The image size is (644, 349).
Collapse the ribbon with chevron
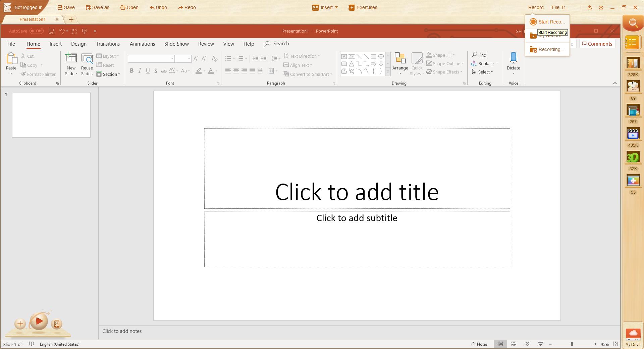(615, 83)
